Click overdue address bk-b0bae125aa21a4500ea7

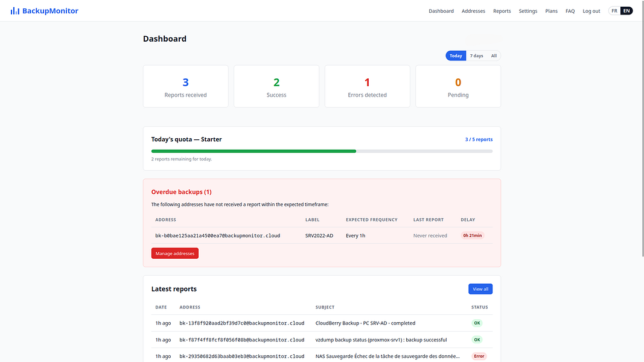218,235
